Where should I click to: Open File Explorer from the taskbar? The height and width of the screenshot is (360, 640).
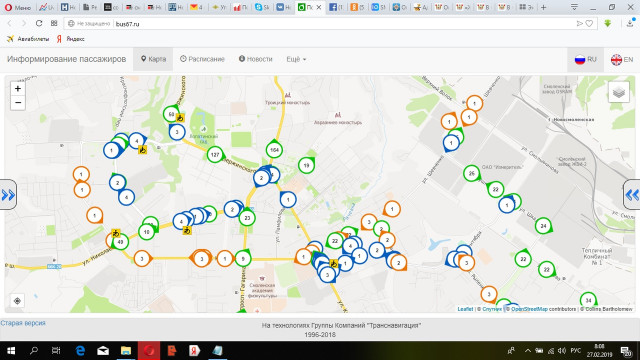(126, 351)
